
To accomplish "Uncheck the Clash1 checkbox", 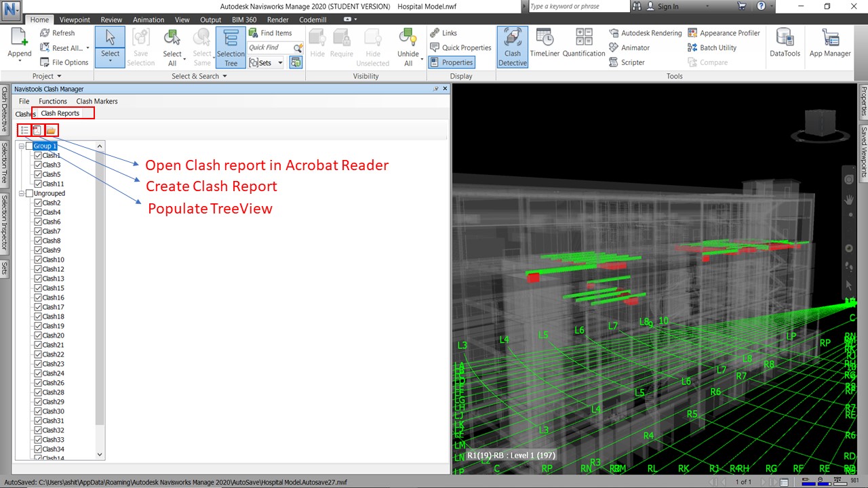I will point(38,156).
